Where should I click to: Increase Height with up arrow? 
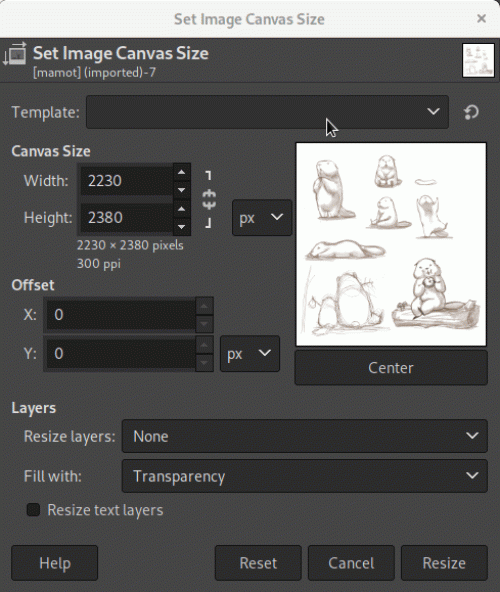pyautogui.click(x=182, y=209)
